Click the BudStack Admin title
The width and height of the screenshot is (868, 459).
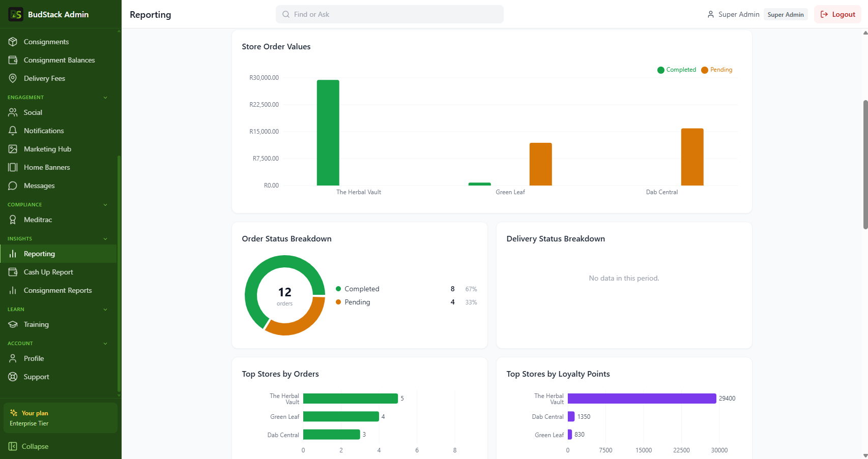(58, 14)
